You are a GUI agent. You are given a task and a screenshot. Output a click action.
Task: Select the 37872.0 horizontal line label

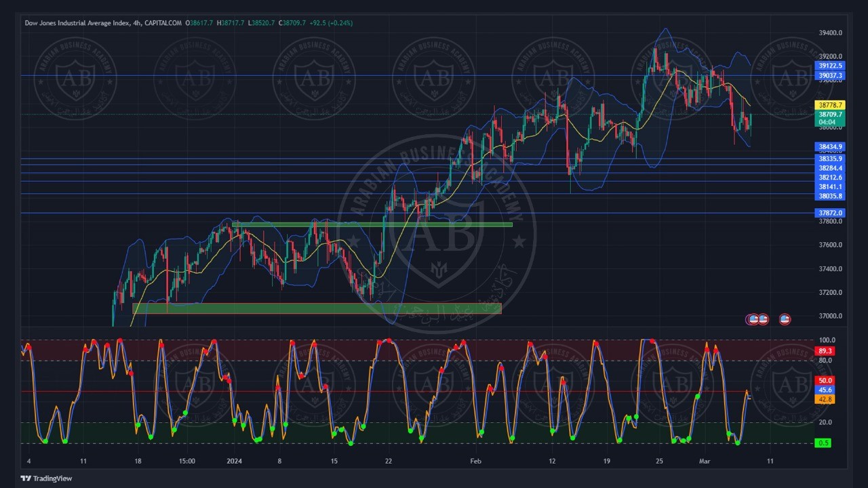(x=830, y=213)
